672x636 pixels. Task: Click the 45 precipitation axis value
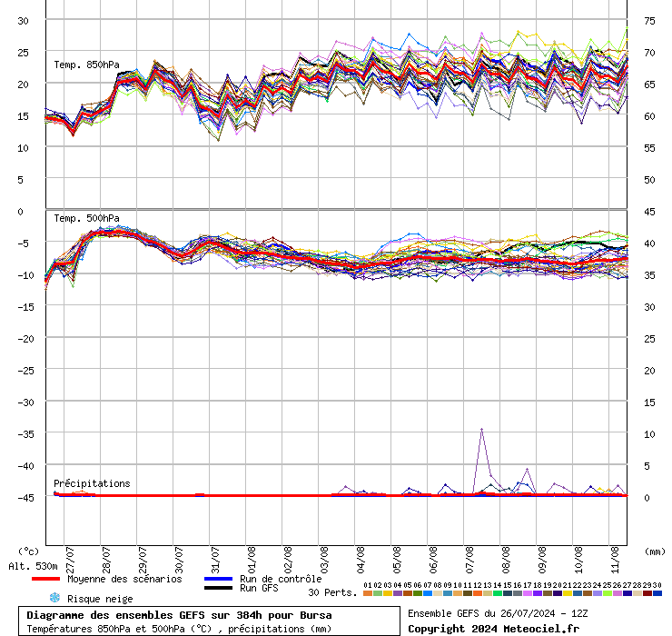coord(649,212)
